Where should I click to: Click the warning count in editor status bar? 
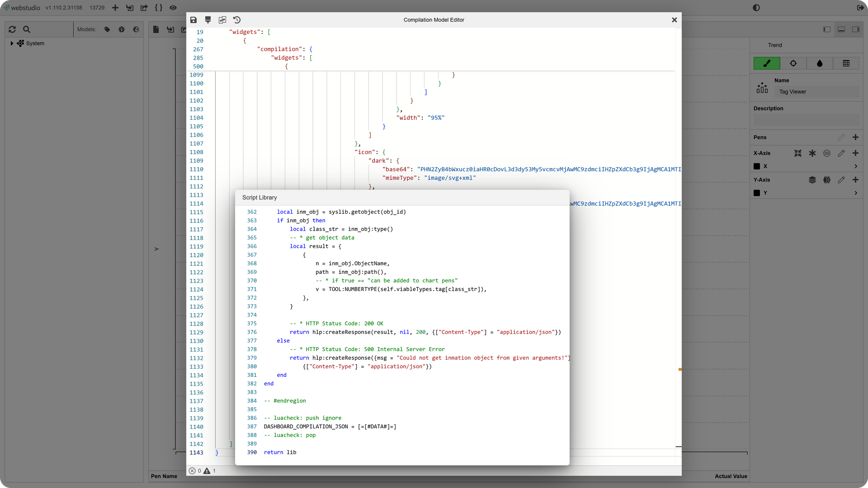209,471
